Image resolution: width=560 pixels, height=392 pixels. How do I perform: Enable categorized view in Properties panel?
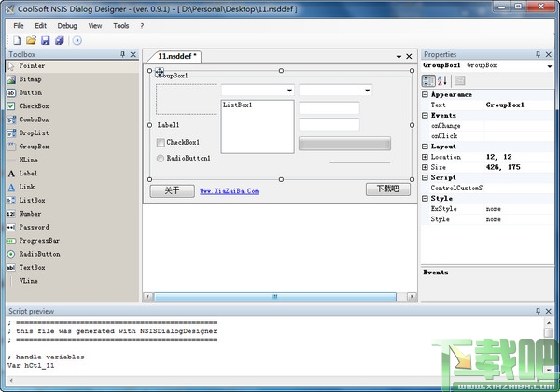pos(428,80)
